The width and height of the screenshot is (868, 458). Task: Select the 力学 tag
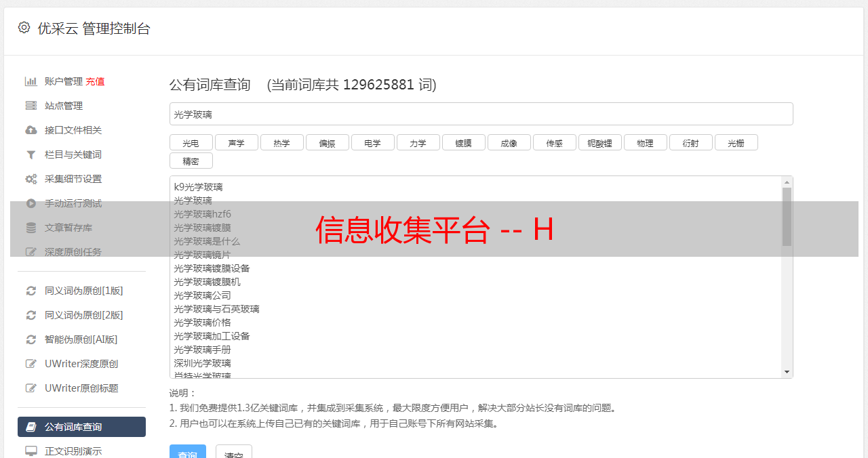coord(418,142)
